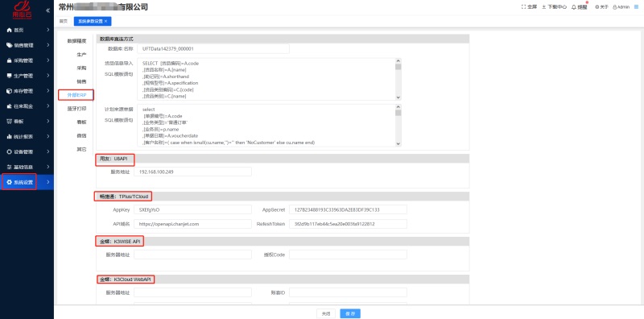Expand the 设备管理 chevron
This screenshot has height=319, width=644.
pos(48,151)
